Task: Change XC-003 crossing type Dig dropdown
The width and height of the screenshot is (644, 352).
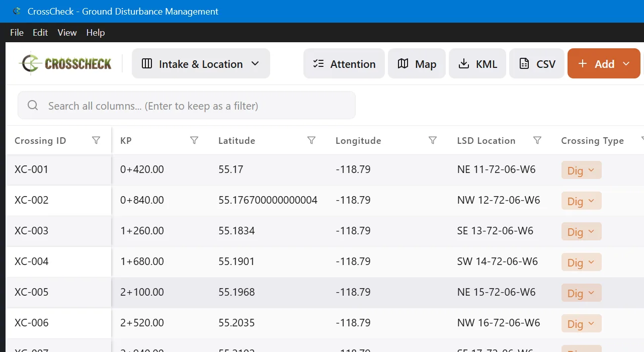Action: click(581, 231)
